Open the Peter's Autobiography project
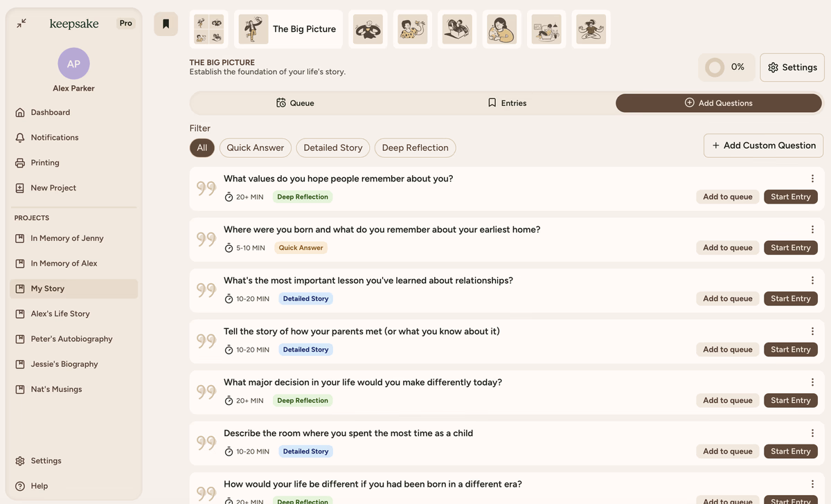The width and height of the screenshot is (831, 504). [71, 339]
